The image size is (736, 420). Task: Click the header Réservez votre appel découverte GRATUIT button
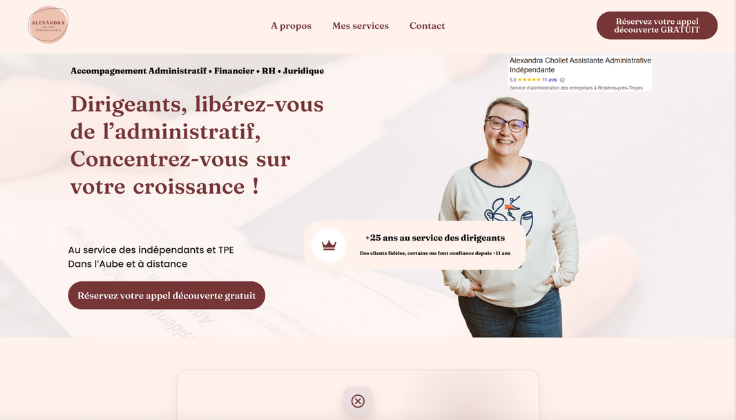tap(657, 25)
